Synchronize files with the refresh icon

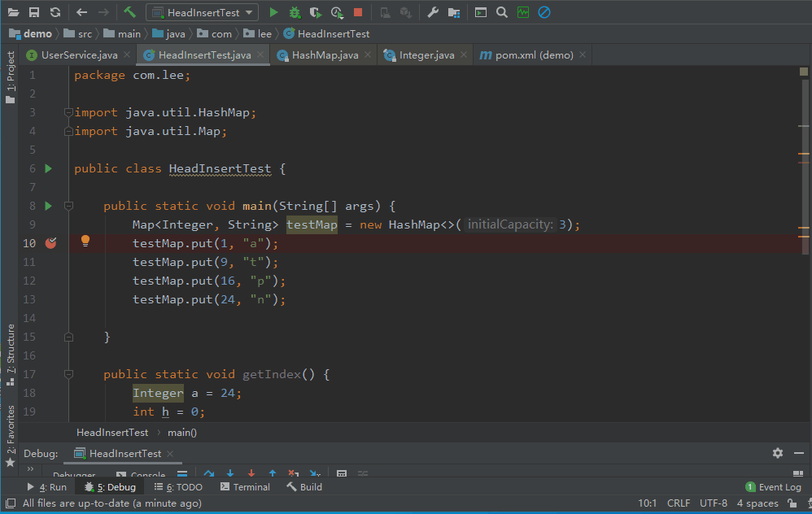(x=55, y=12)
